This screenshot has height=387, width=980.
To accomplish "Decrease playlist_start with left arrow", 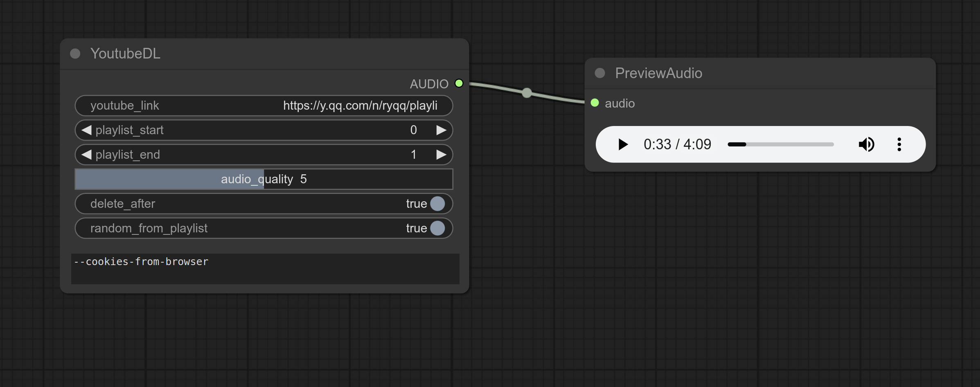I will point(86,130).
